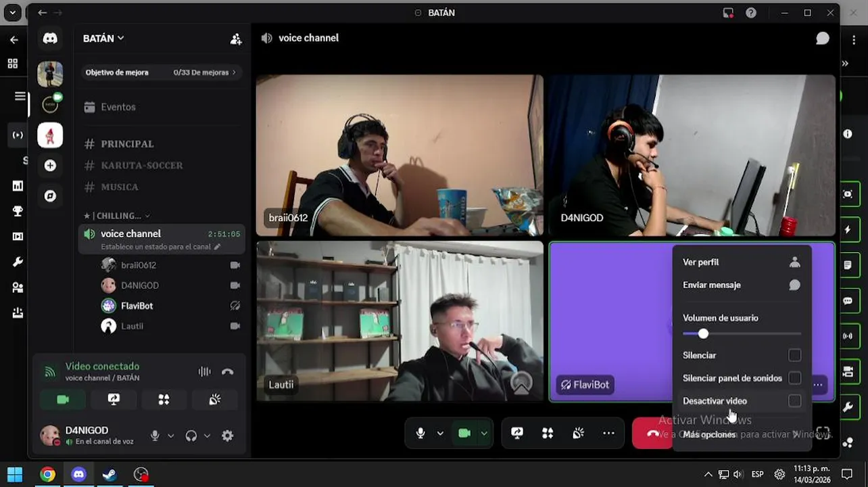
Task: Open activities icon in the call bar
Action: coord(548,433)
